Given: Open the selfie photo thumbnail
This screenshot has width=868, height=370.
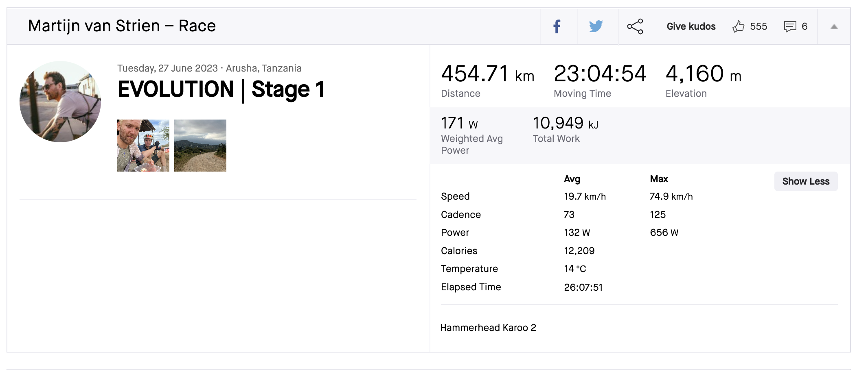Looking at the screenshot, I should coord(143,146).
